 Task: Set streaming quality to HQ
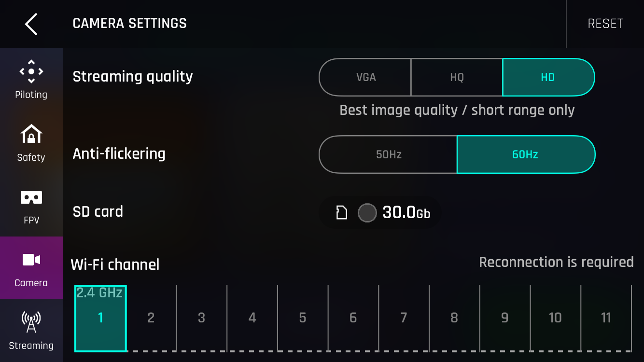coord(457,77)
